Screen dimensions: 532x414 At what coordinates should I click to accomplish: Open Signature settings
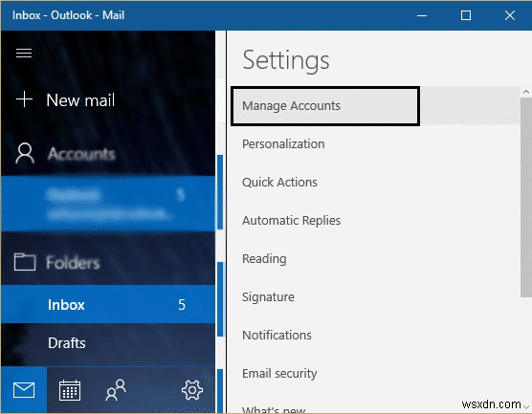click(268, 297)
